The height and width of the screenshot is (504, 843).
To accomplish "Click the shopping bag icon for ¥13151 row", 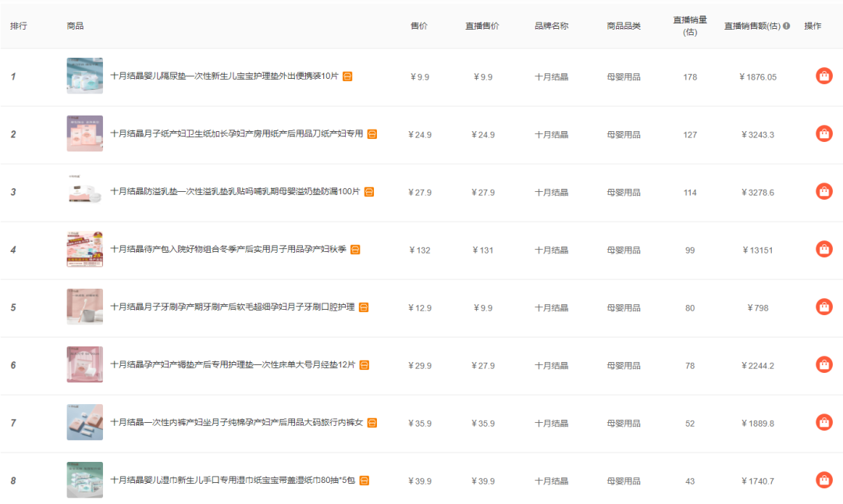I will [823, 249].
